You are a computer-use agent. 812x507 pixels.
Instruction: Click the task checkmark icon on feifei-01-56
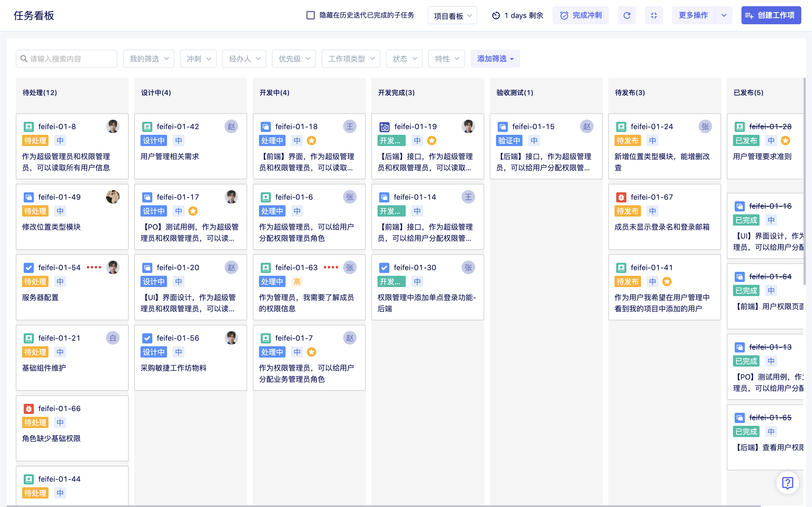(x=147, y=338)
